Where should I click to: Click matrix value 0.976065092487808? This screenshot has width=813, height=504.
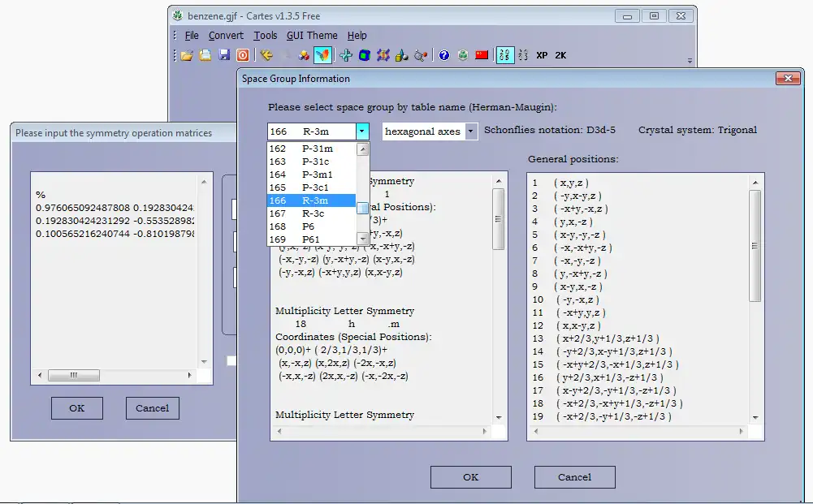click(83, 208)
